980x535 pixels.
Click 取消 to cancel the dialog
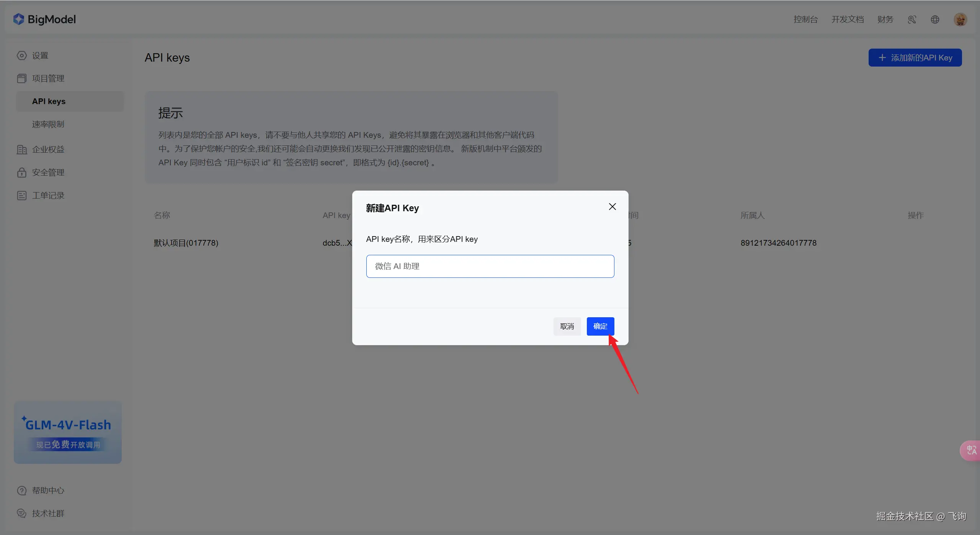[567, 326]
